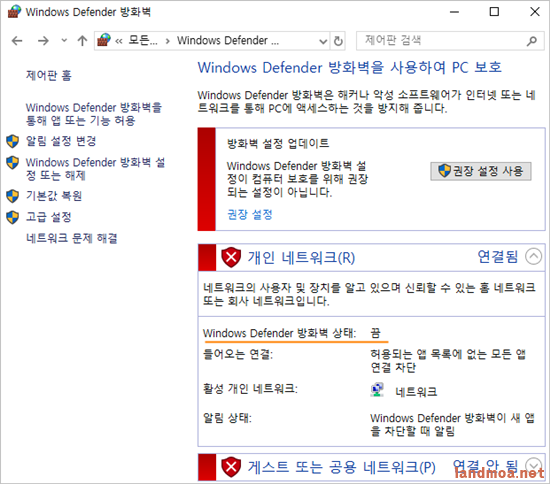Click the breadcrumb separator arrow after 모든...

(x=168, y=41)
